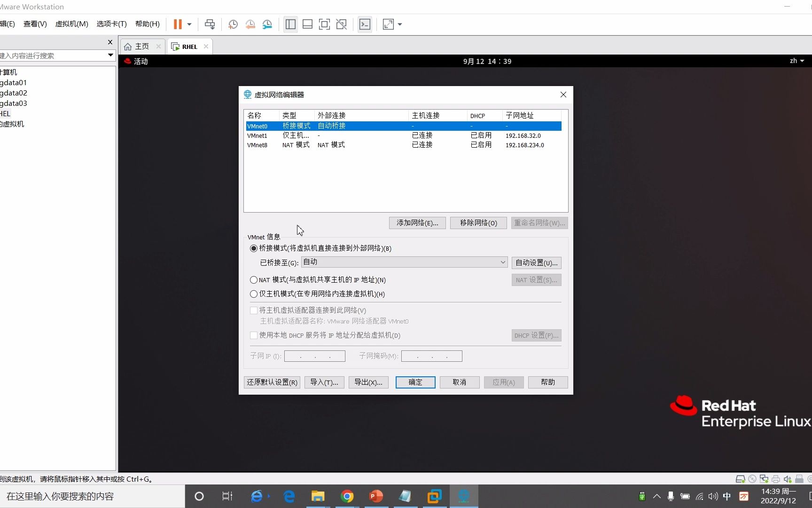Open PowerPoint from the taskbar
This screenshot has width=812, height=508.
376,496
